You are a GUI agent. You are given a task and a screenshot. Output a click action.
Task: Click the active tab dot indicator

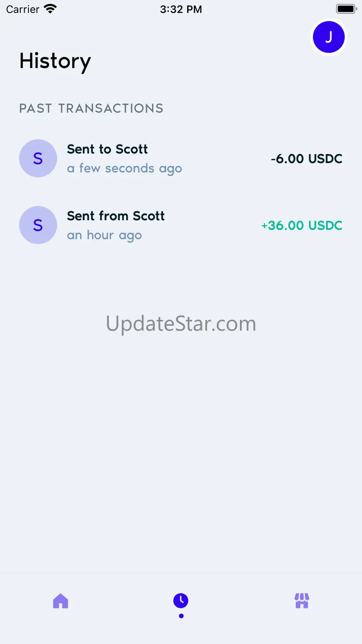pos(181,616)
